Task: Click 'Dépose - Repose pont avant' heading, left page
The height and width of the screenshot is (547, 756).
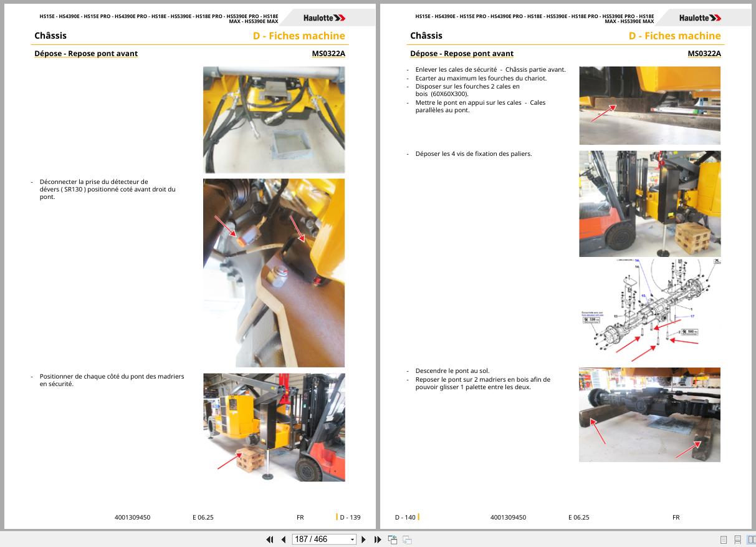Action: click(x=86, y=54)
